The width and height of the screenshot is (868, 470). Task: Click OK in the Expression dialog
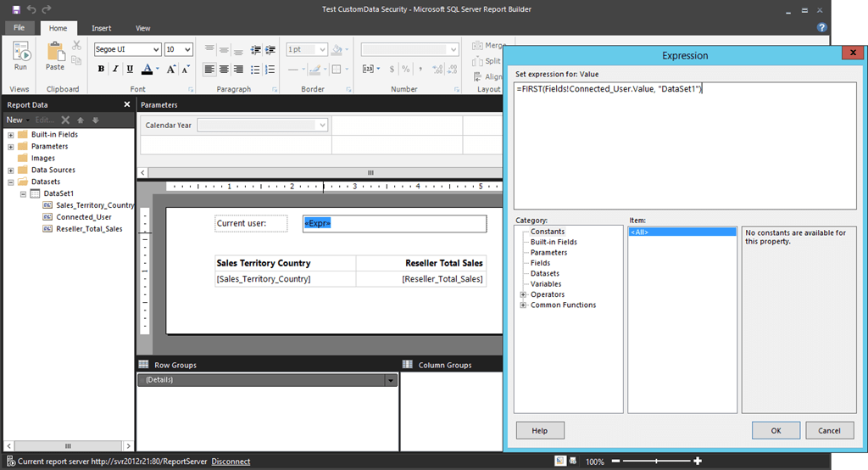(x=776, y=431)
